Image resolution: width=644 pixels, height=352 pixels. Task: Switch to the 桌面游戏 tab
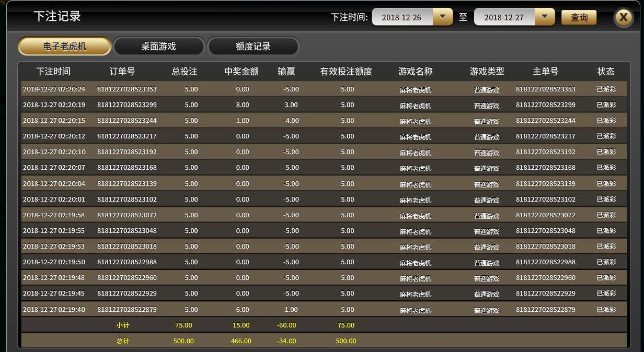(x=158, y=46)
